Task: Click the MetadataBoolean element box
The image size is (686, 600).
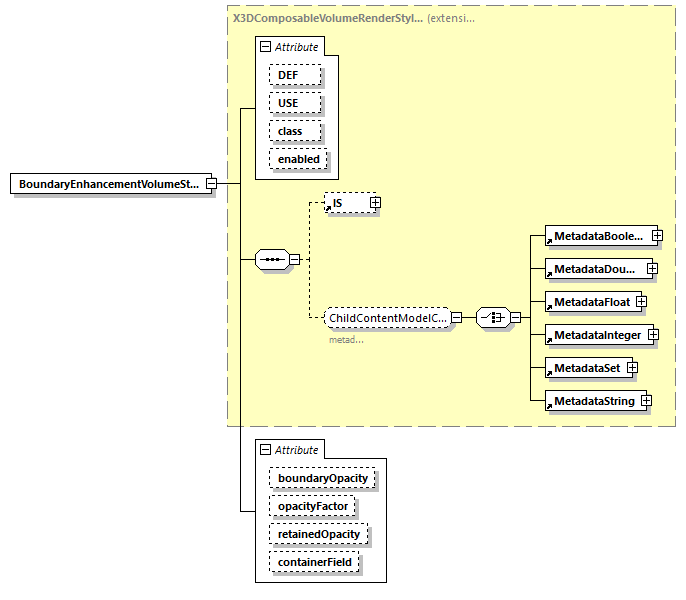Action: (596, 237)
